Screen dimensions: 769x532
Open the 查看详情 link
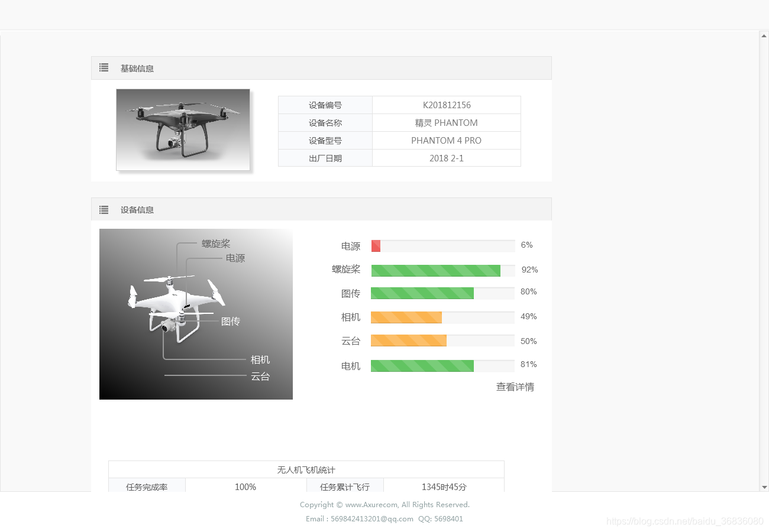click(515, 387)
